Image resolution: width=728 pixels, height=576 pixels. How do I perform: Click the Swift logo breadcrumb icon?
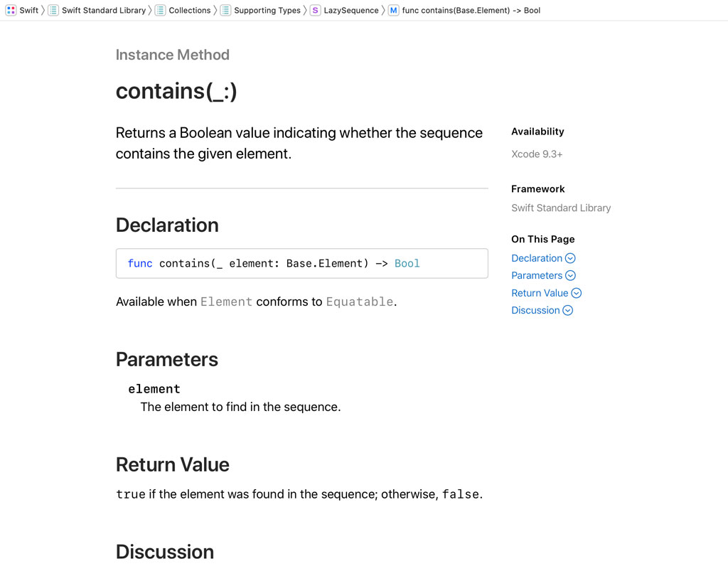click(11, 11)
